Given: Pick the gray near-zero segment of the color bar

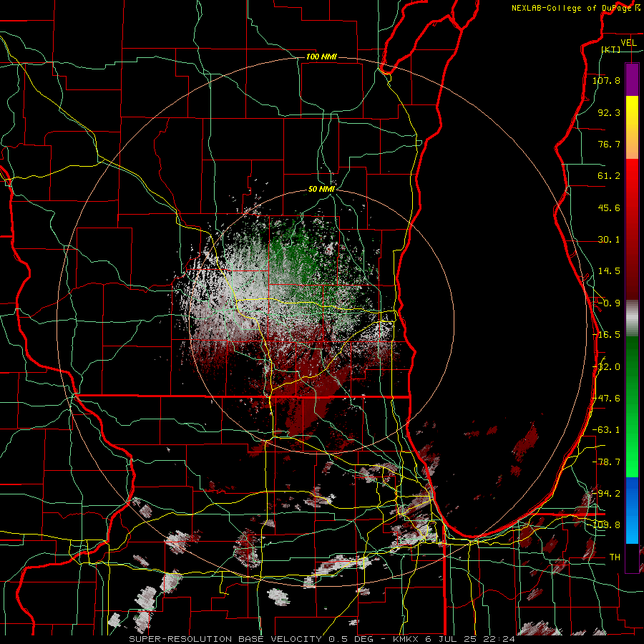Looking at the screenshot, I should pos(632,318).
